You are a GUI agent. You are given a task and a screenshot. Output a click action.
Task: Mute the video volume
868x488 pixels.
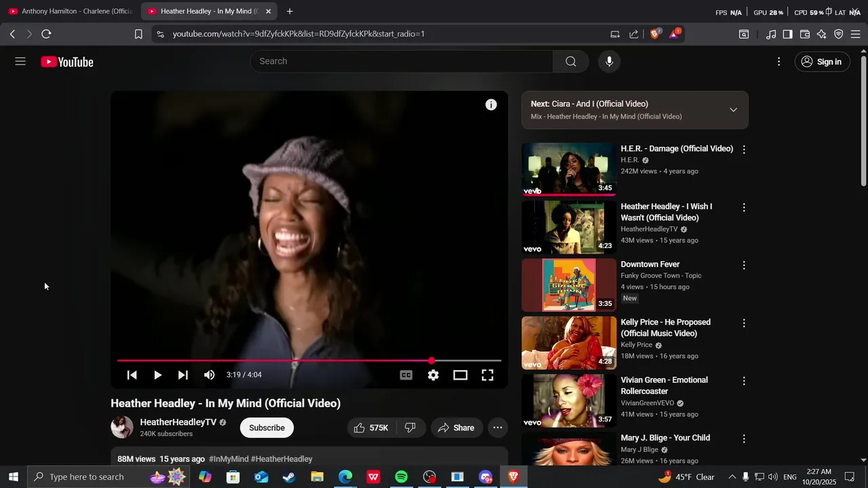[x=210, y=375]
